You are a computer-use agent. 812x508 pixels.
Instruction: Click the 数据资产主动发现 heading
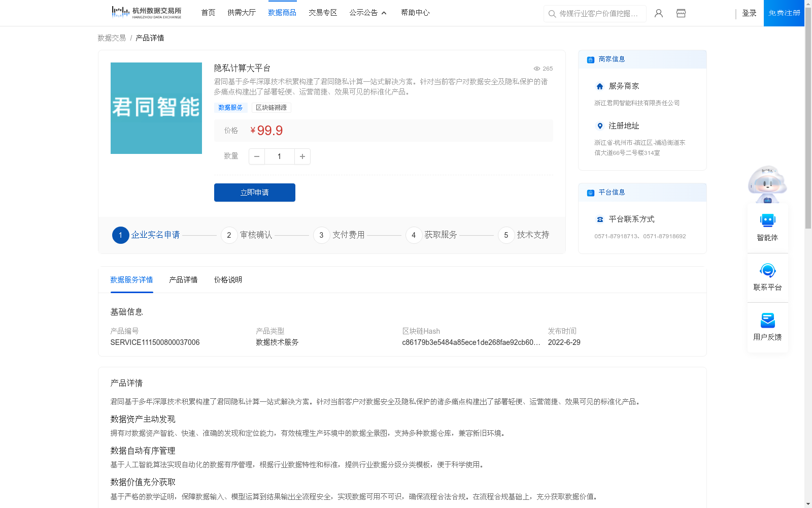point(143,419)
